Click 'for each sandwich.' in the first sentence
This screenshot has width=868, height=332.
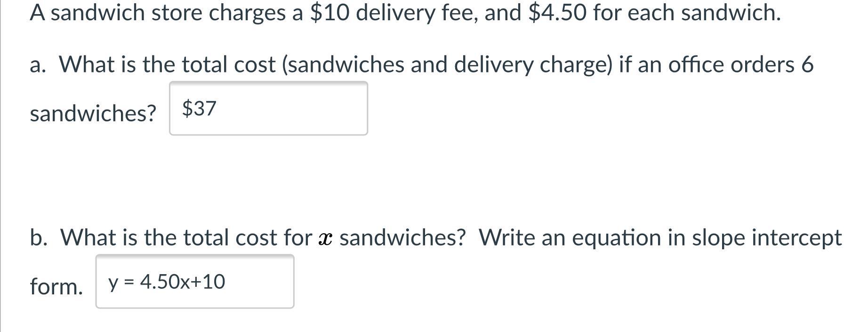[687, 13]
